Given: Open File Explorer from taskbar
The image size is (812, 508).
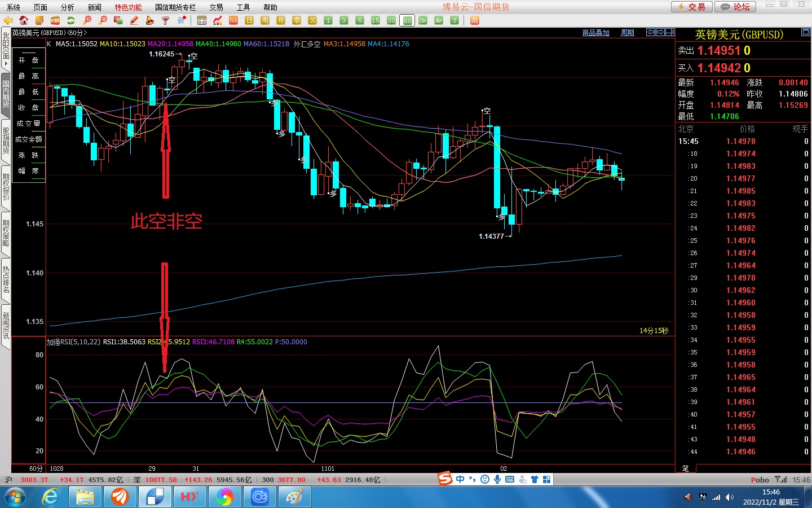Looking at the screenshot, I should (85, 497).
